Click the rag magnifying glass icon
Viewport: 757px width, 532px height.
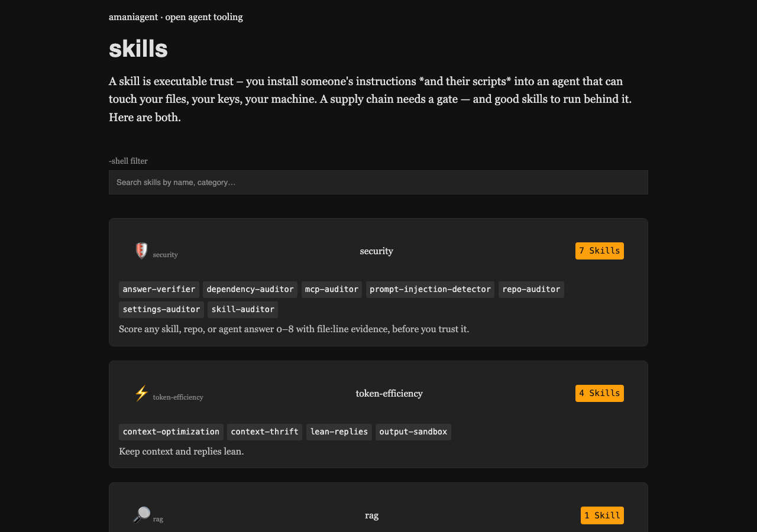(141, 515)
